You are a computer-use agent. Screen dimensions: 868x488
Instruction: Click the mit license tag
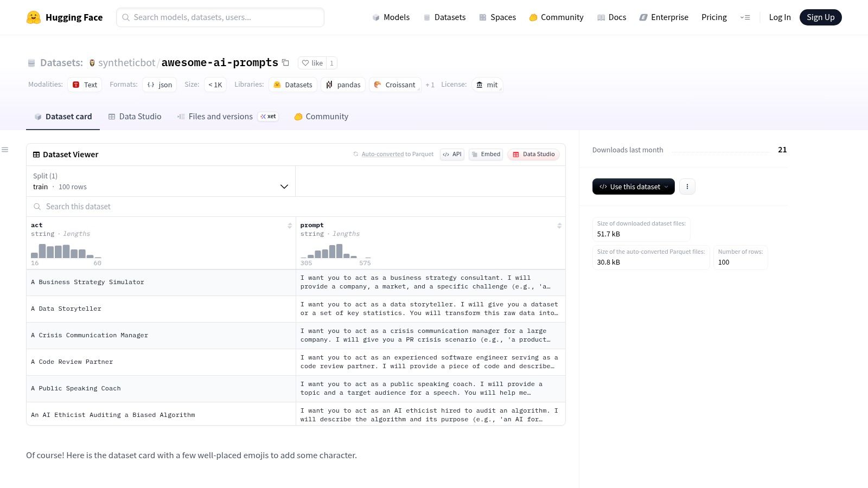pos(487,85)
